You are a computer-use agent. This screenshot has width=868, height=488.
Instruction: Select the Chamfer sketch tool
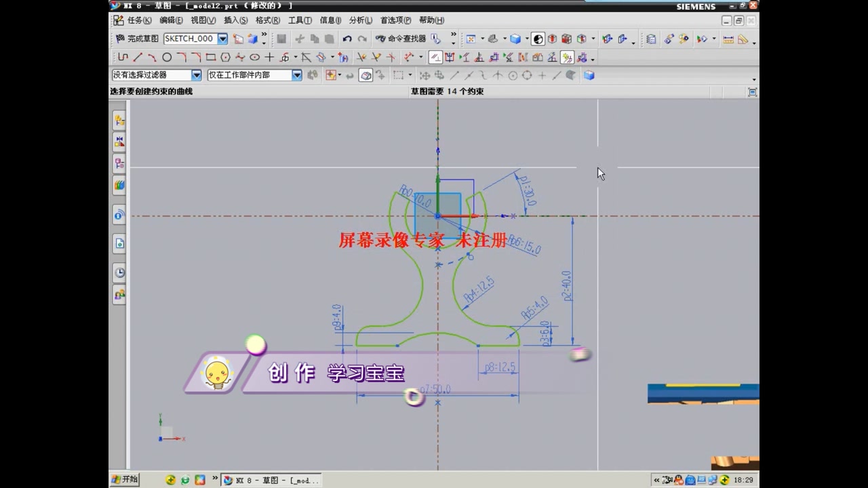[x=196, y=58]
